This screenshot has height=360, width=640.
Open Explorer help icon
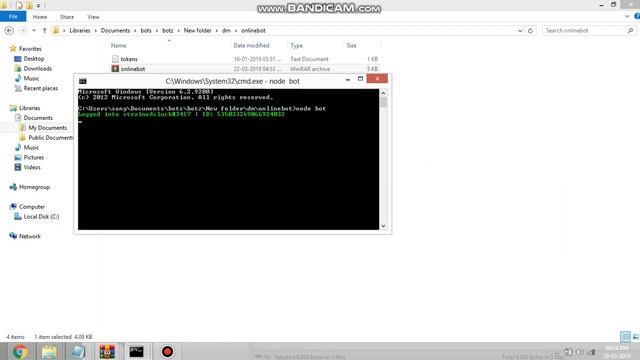tap(637, 16)
